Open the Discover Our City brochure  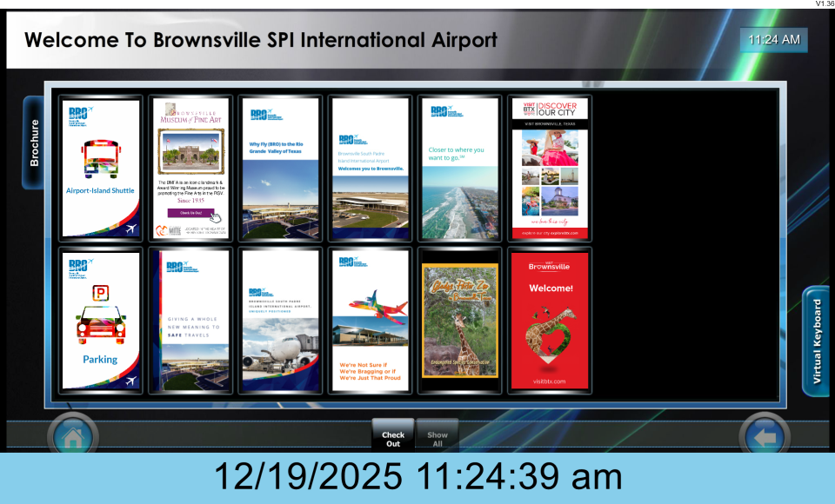(x=550, y=168)
